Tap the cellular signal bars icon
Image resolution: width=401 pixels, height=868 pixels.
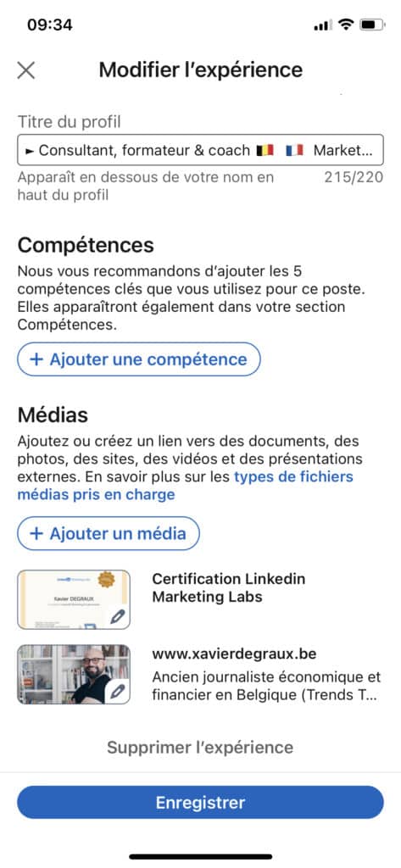click(323, 25)
